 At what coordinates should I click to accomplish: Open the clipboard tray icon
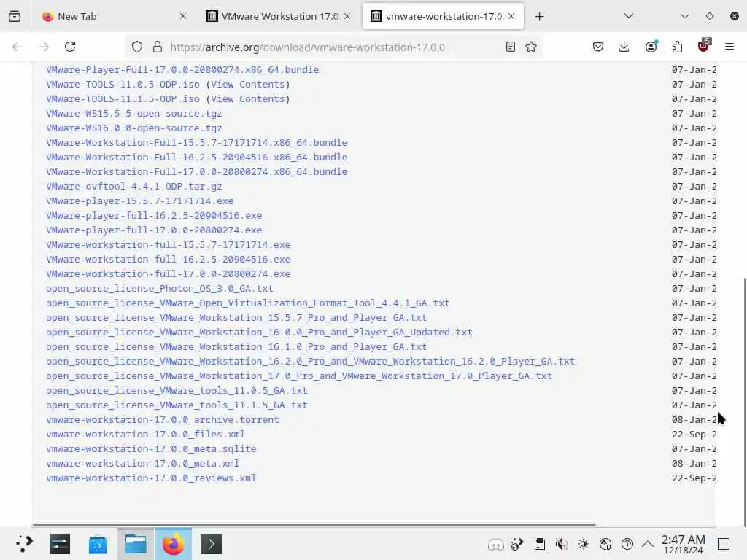pos(539,544)
